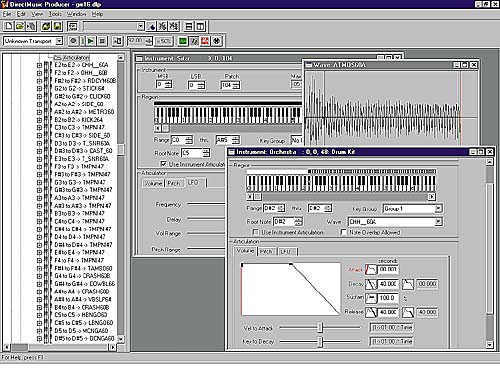The image size is (500, 375).
Task: Select the LFO tab in Drum Kit articulation
Action: click(286, 251)
